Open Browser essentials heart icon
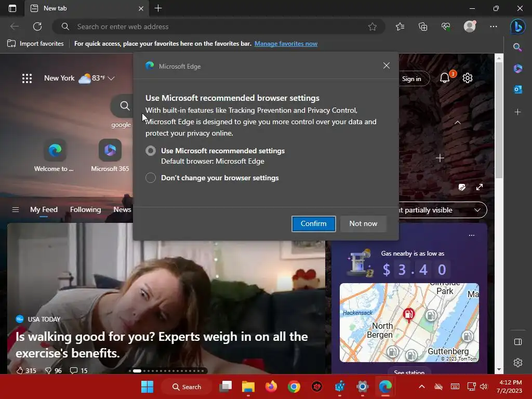 click(x=446, y=26)
